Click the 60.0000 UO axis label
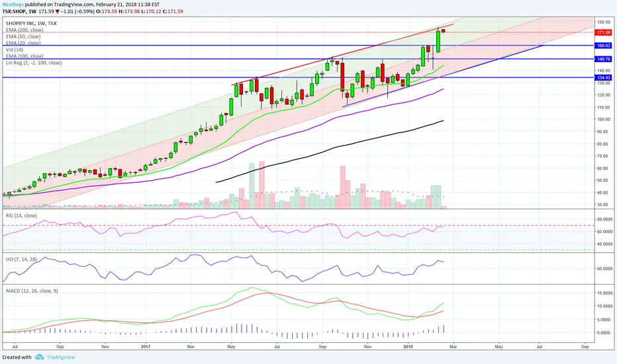Screen dimensions: 617x364 (x=605, y=269)
